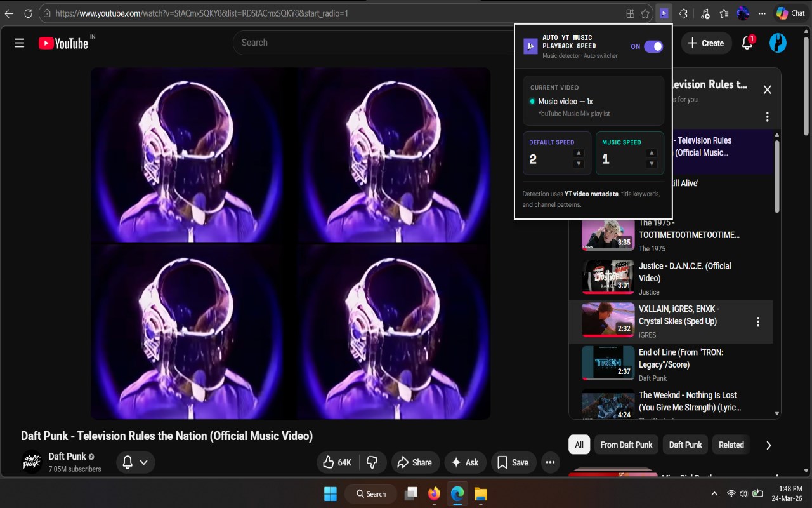Click the playlist scrollbar down arrow

[x=777, y=414]
